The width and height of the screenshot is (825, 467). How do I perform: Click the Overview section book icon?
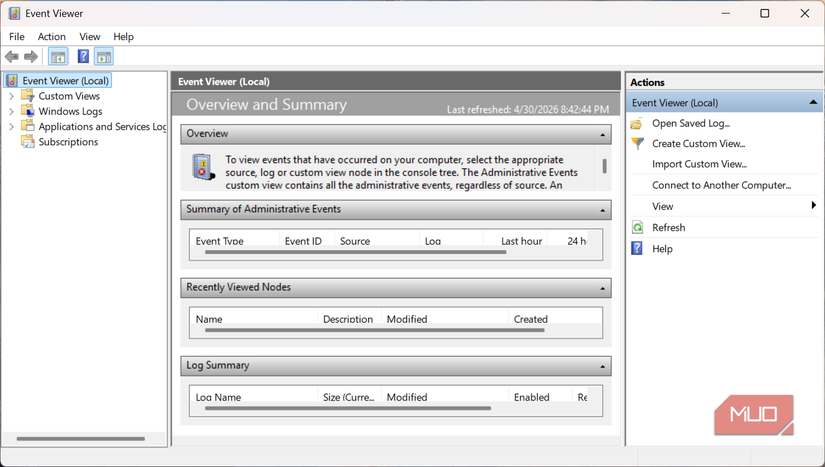coord(203,167)
